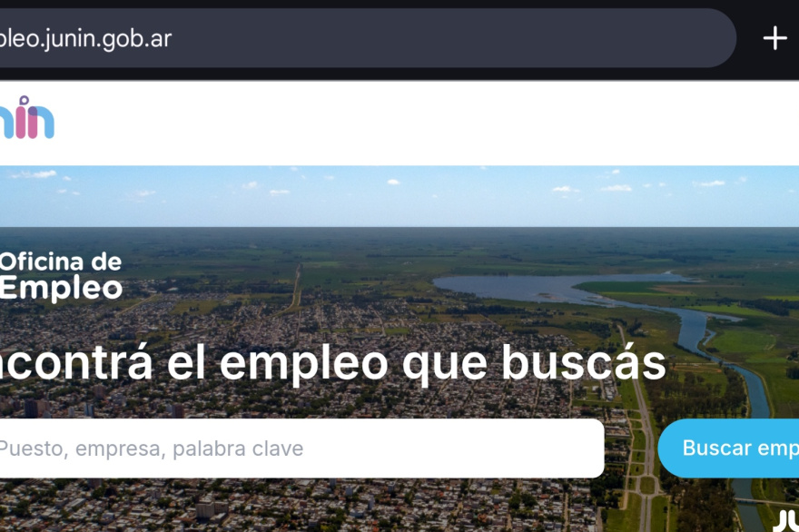Click the 'Encontrá el empleo que buscás' heading
The width and height of the screenshot is (799, 532).
[332, 363]
